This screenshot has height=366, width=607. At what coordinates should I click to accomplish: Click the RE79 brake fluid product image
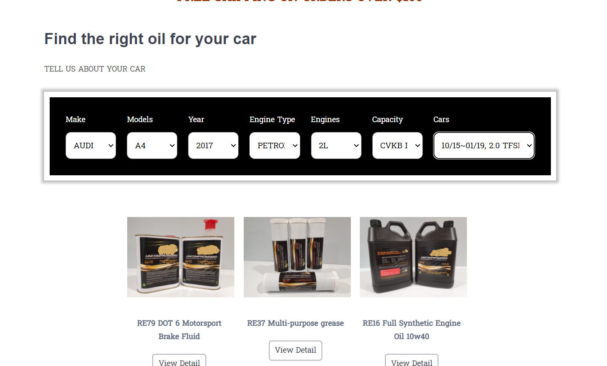(x=180, y=257)
